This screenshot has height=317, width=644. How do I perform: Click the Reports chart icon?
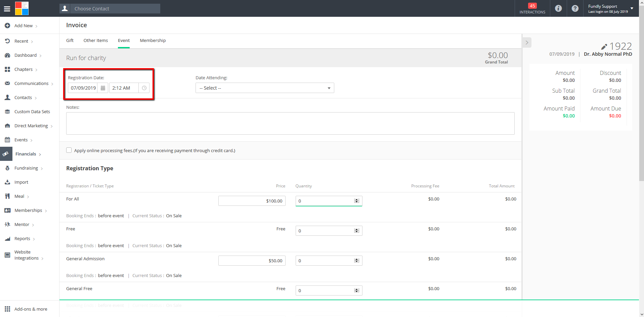click(x=7, y=238)
